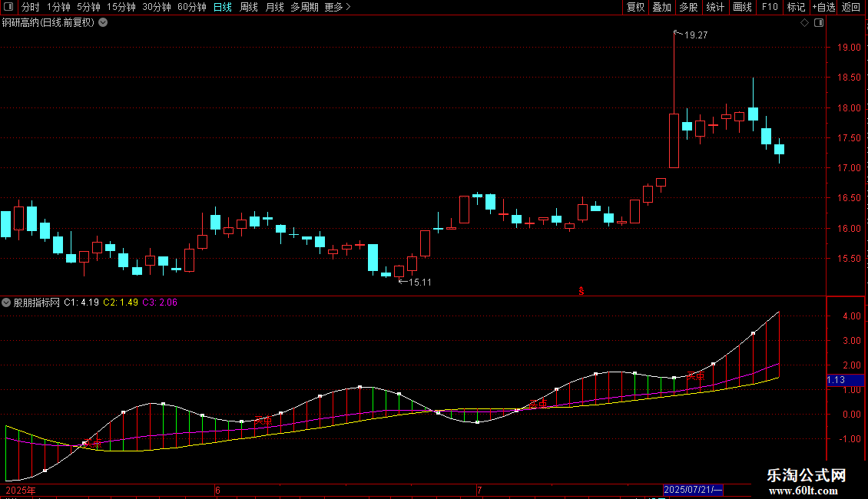Click the 4.00 indicator axis label
Screen dimensions: 868x499
(851, 316)
